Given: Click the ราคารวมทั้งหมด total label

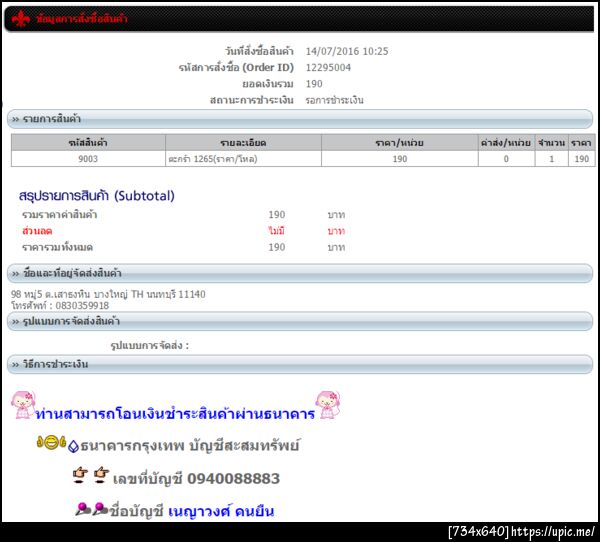Looking at the screenshot, I should 57,247.
